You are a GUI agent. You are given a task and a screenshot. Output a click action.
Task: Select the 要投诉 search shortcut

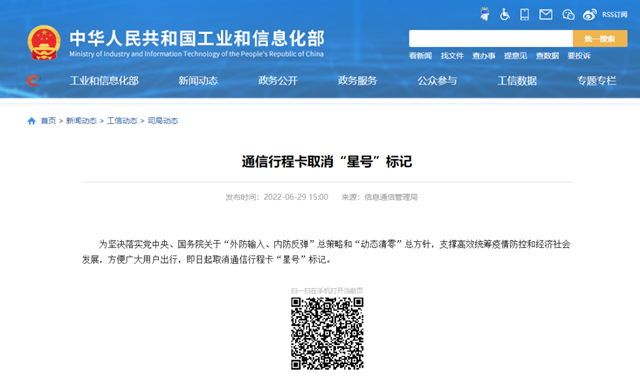[579, 55]
